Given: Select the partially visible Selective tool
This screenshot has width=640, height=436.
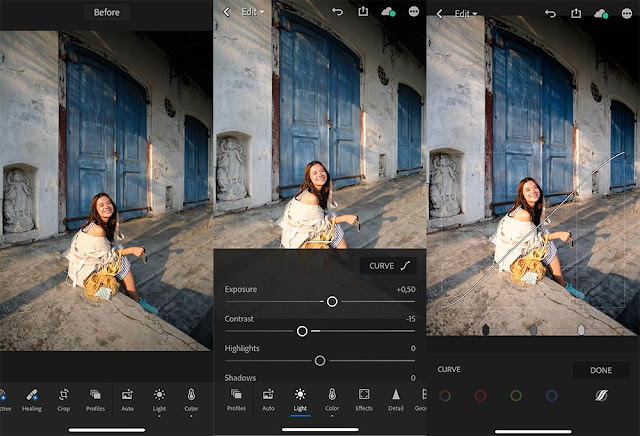Looking at the screenshot, I should pos(4,400).
